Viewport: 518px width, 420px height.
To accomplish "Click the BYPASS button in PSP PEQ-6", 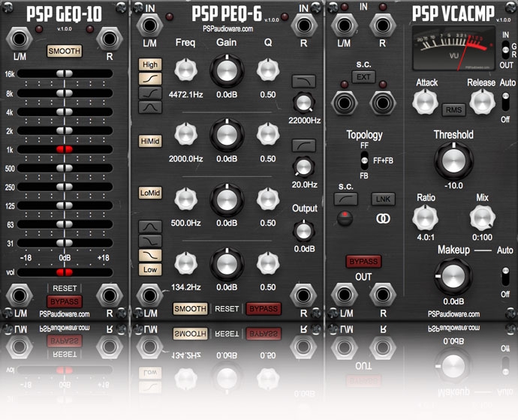I will point(264,308).
